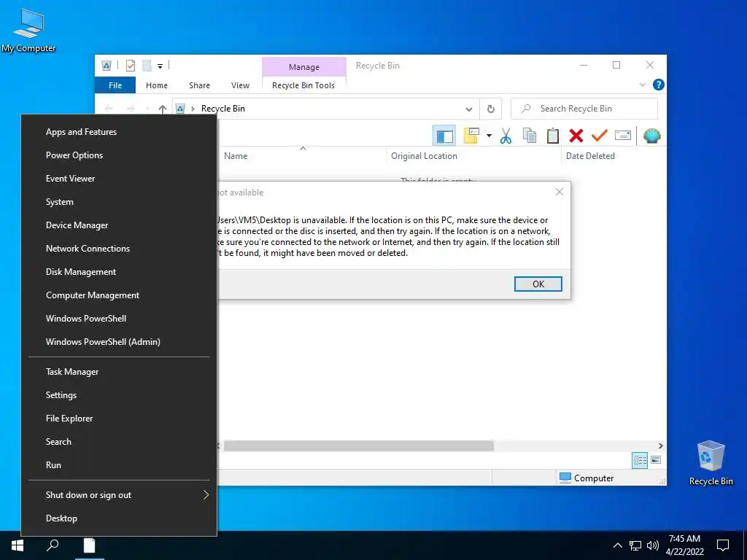Click the Copy icon in the toolbar
Image resolution: width=747 pixels, height=560 pixels.
[530, 136]
